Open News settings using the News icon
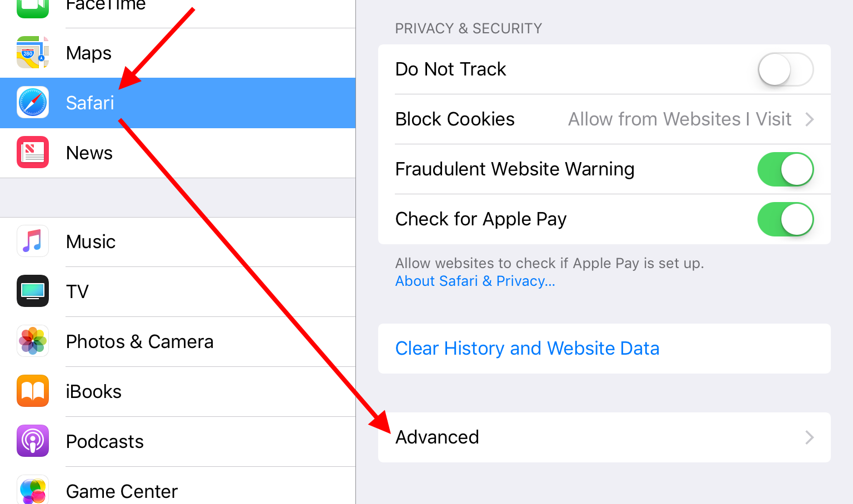Image resolution: width=853 pixels, height=504 pixels. point(32,152)
